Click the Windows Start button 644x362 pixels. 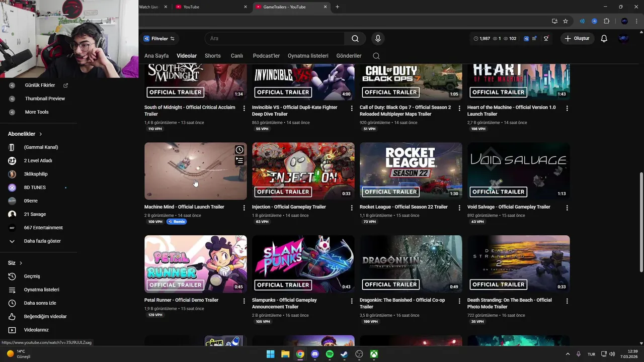(270, 354)
